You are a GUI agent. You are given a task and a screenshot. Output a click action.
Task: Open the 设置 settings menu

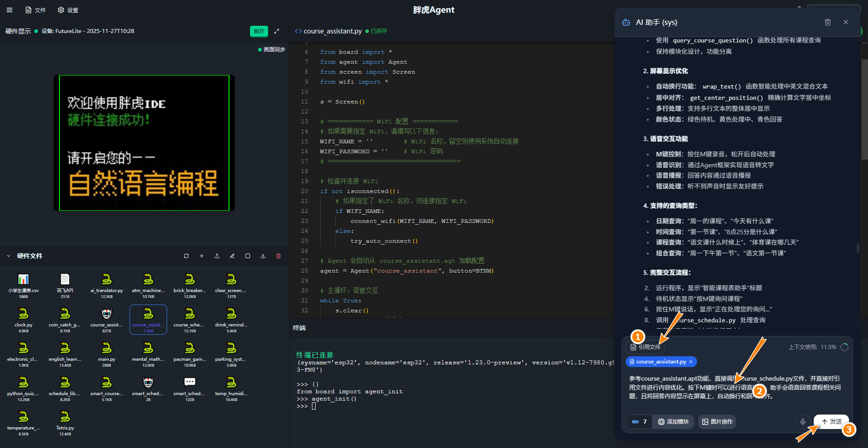pos(68,10)
